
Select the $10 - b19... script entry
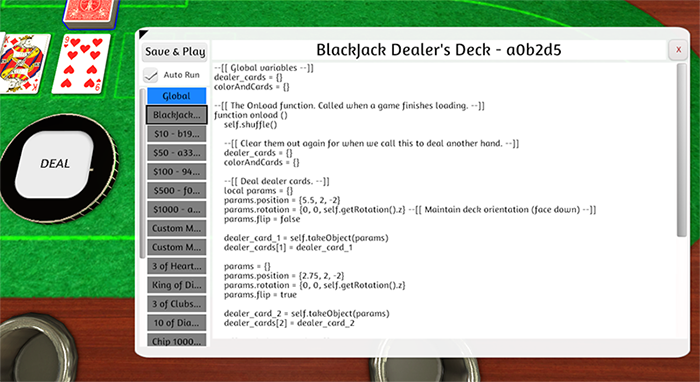click(x=177, y=134)
